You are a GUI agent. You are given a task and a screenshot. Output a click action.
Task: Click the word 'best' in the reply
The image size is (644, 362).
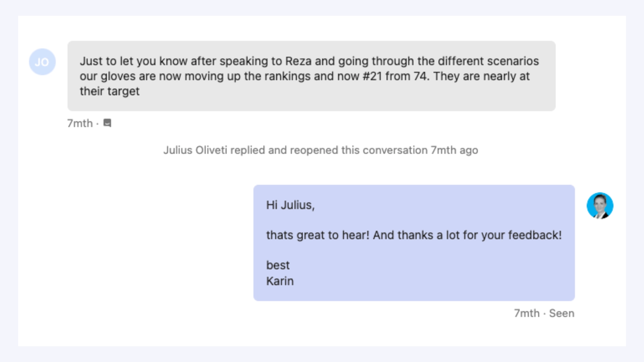[x=278, y=265]
